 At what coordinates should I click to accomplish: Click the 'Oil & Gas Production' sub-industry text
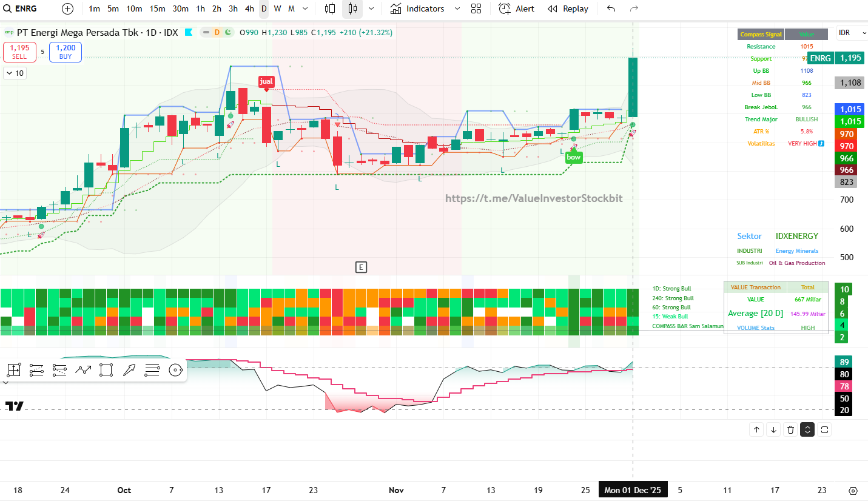coord(797,263)
